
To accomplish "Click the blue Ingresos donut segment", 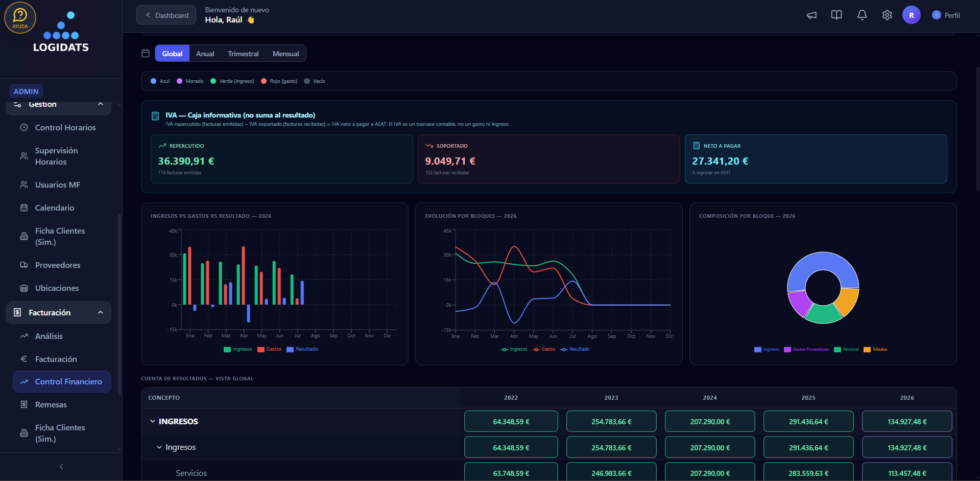I will coord(823,261).
